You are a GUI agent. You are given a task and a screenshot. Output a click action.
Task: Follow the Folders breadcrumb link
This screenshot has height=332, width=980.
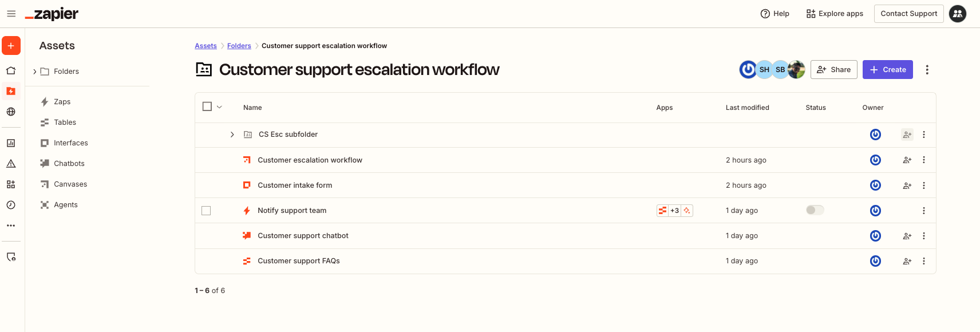click(239, 46)
